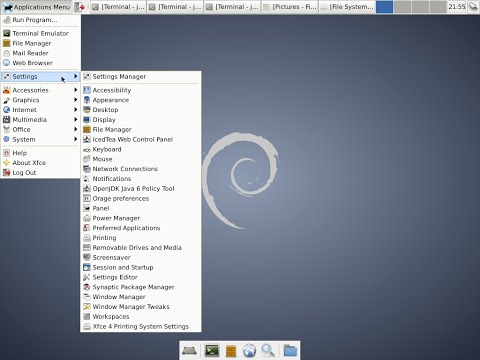This screenshot has height=360, width=480.
Task: Click the Run Program menu entry
Action: coord(40,20)
